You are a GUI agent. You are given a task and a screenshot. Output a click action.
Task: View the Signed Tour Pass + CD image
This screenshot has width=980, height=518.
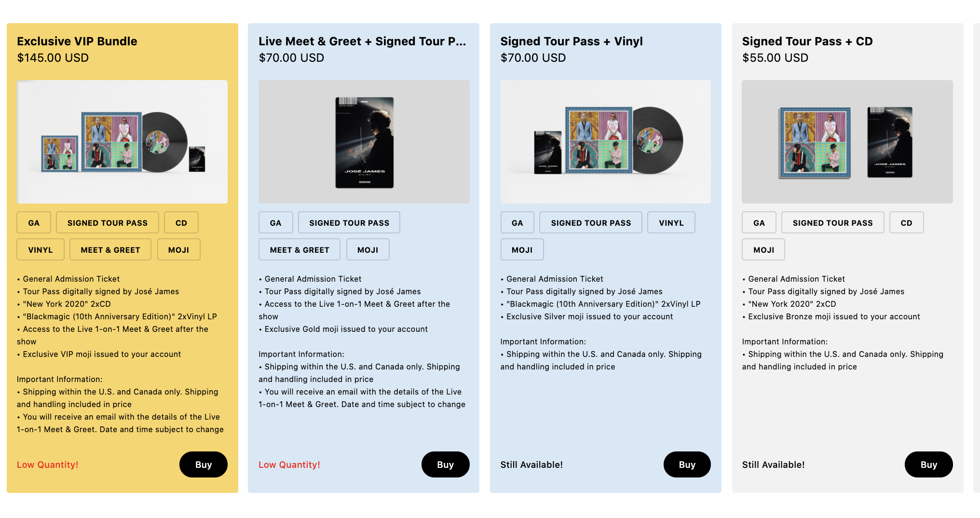click(x=847, y=141)
